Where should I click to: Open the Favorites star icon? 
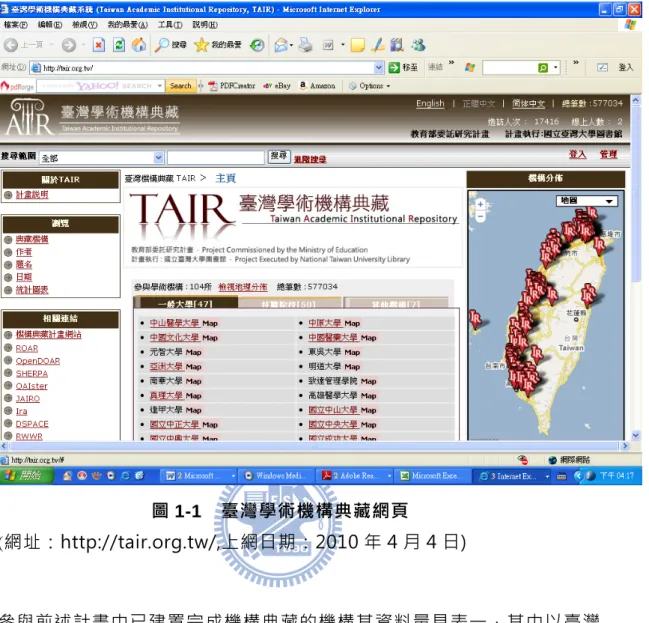point(201,45)
